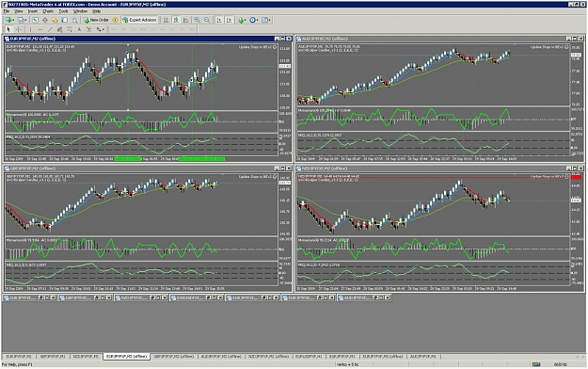Select the text label tool
Viewport: 588px width, 369px height.
coord(89,29)
